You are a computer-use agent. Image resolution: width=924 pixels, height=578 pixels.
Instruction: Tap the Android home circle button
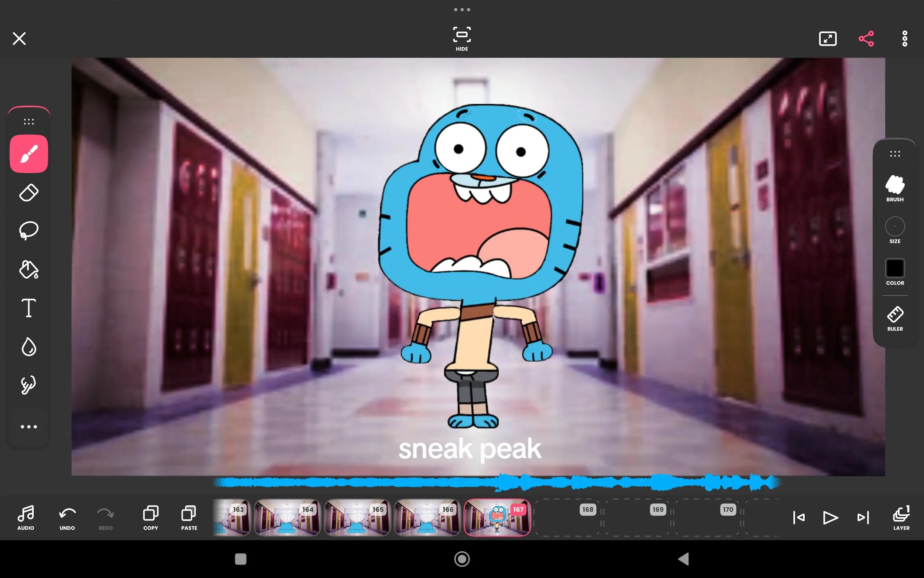click(x=462, y=559)
